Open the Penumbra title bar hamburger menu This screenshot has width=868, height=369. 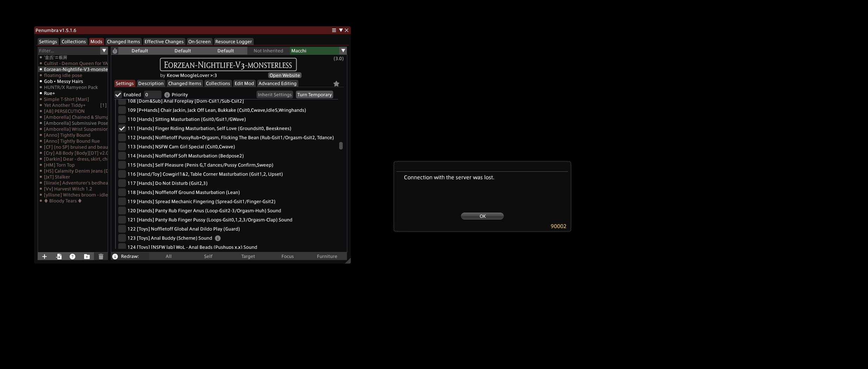[334, 30]
